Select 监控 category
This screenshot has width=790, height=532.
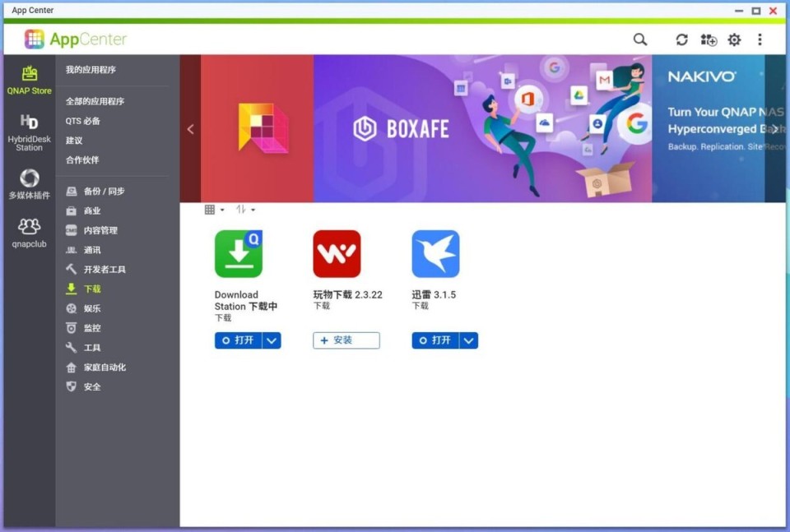pos(84,328)
